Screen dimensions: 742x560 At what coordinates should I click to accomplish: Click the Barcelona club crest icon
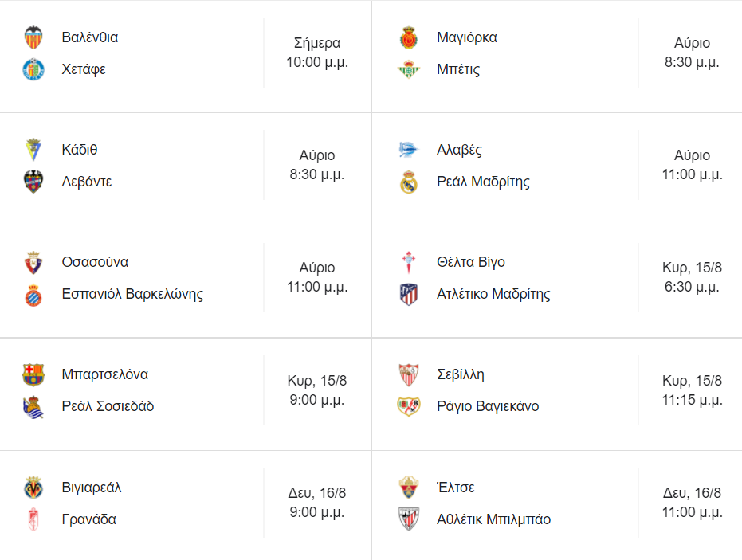(33, 374)
